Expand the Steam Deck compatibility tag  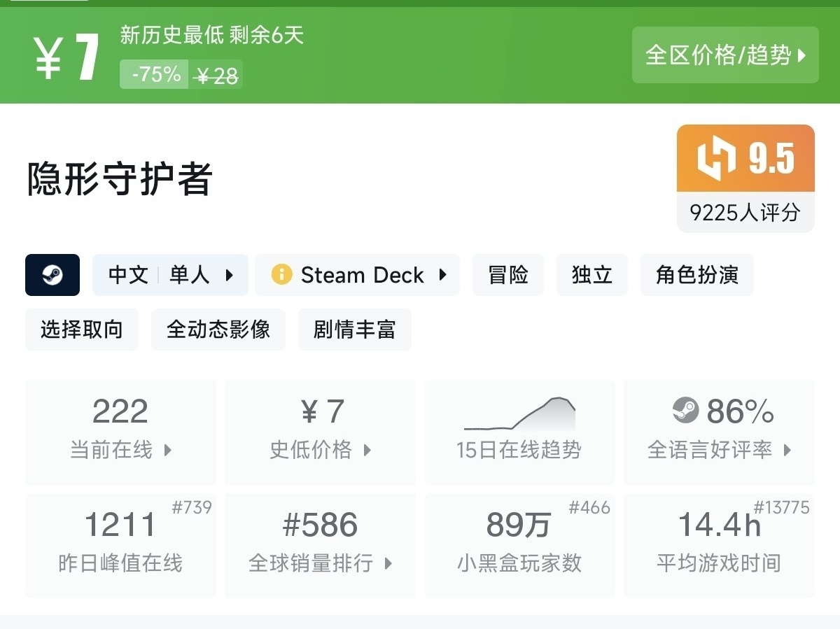[357, 275]
